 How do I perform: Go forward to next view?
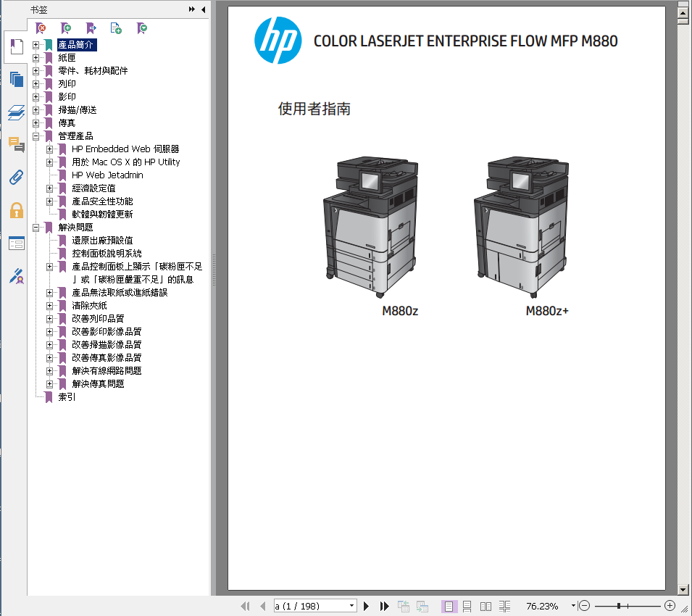pos(422,607)
